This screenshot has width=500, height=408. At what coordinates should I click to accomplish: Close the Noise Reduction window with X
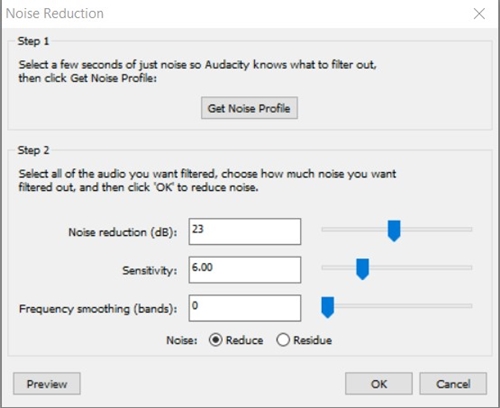coord(479,14)
